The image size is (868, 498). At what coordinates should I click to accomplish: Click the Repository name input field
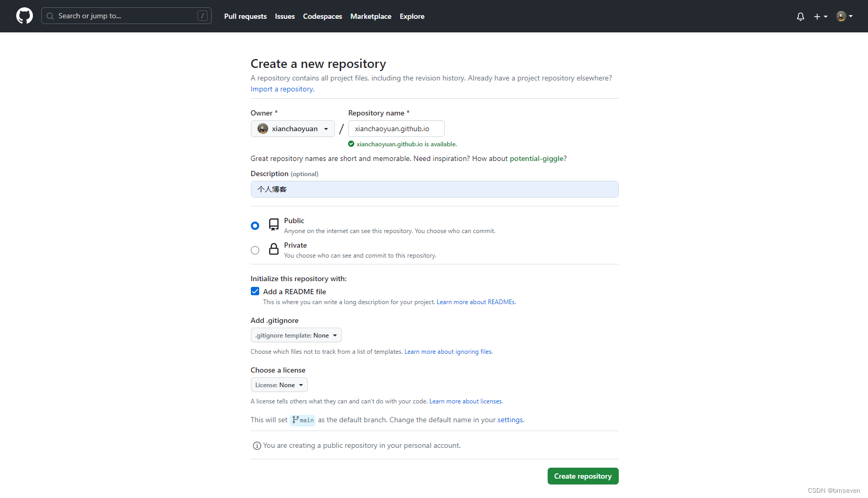(x=396, y=129)
